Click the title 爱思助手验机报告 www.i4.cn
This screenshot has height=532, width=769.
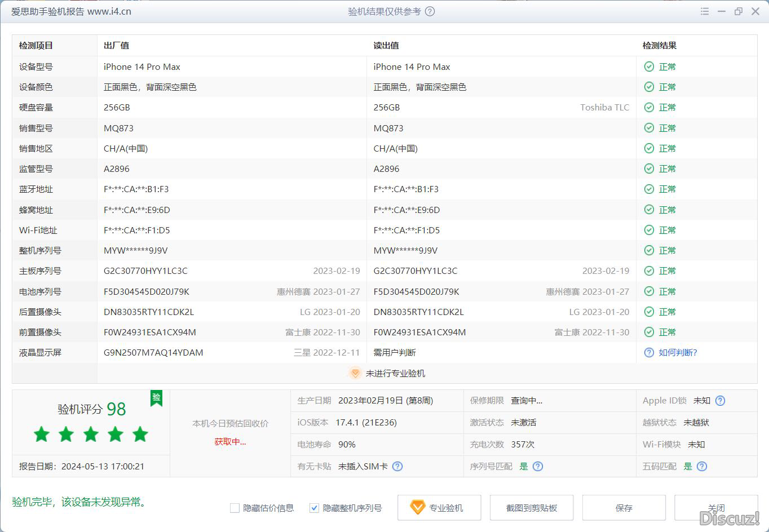pyautogui.click(x=71, y=11)
